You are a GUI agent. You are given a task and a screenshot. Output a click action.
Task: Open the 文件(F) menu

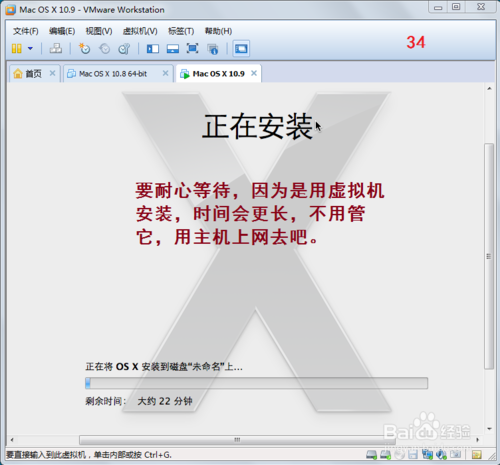tap(26, 31)
